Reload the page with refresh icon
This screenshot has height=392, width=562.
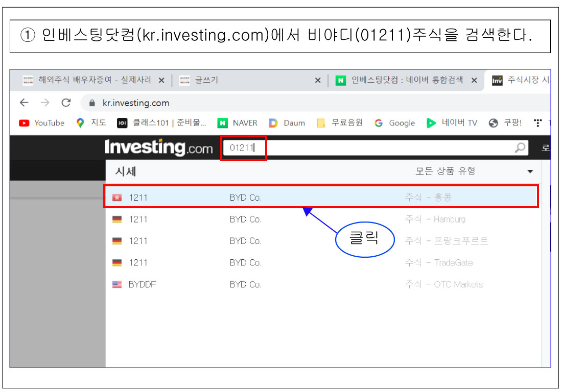point(66,103)
